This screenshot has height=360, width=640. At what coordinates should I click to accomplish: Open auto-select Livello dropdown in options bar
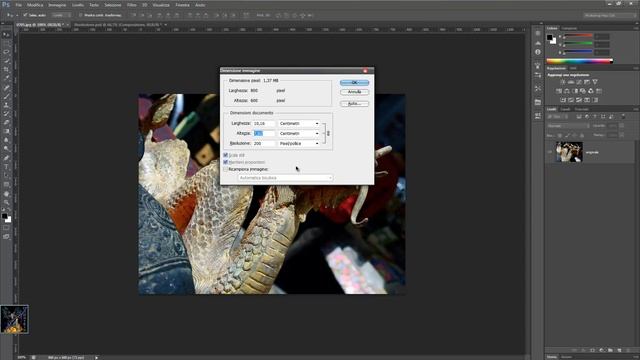(61, 15)
